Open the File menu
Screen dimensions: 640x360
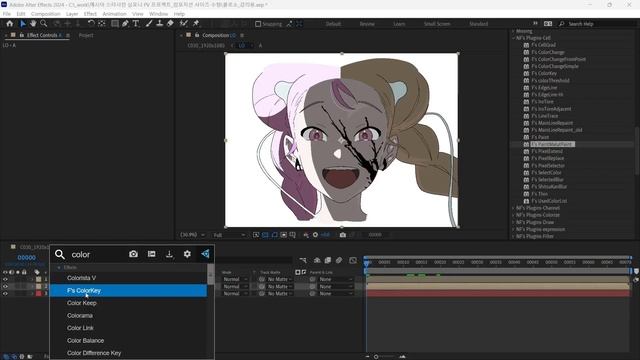pos(7,14)
